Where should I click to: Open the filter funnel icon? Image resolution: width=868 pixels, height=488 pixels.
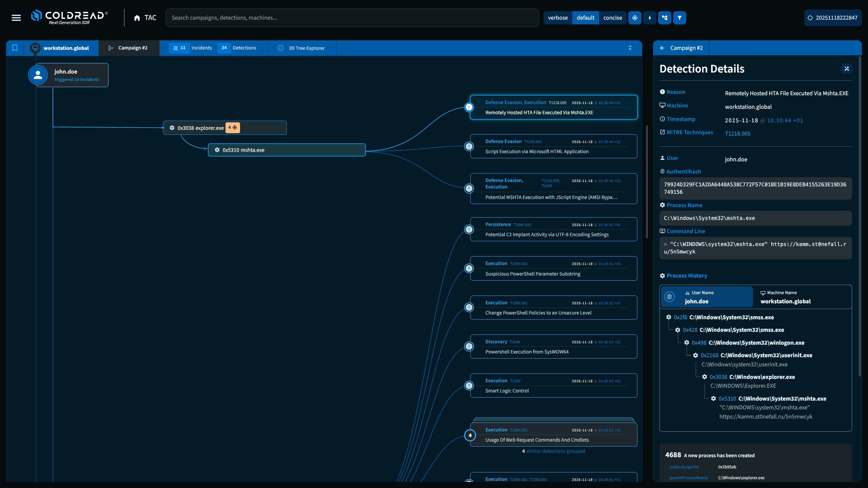(x=679, y=18)
